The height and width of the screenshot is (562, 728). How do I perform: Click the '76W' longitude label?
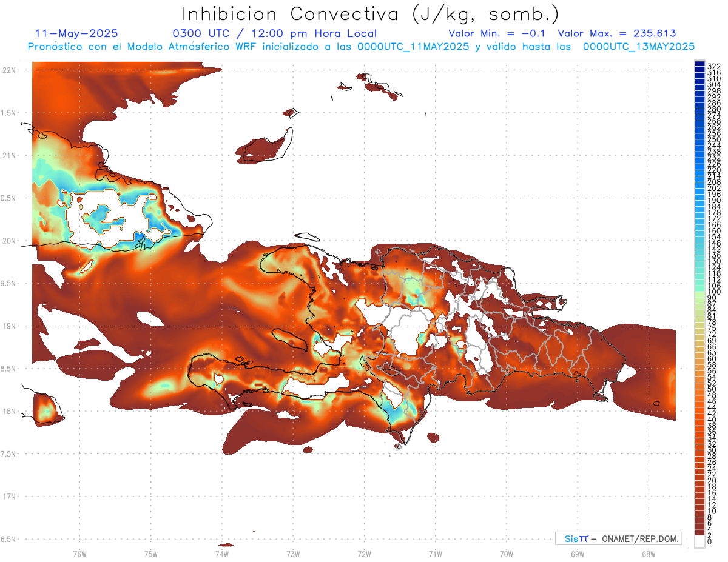point(79,554)
